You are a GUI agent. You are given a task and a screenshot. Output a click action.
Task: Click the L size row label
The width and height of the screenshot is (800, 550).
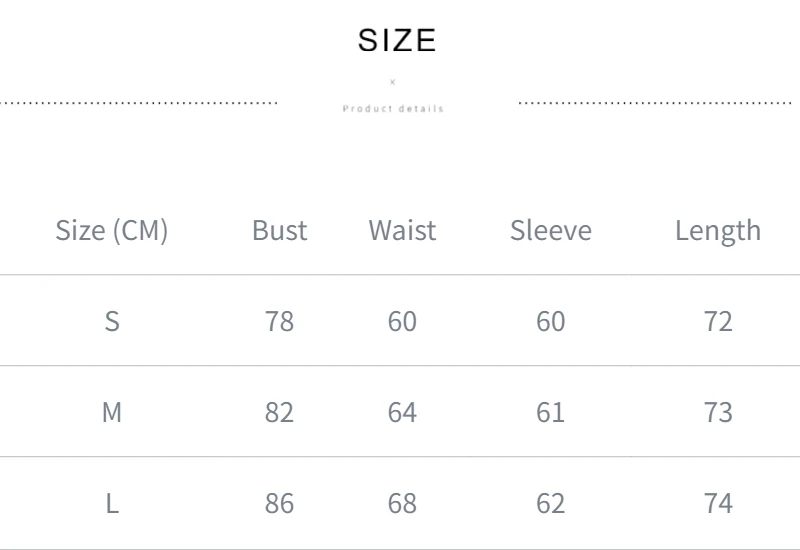click(x=112, y=503)
